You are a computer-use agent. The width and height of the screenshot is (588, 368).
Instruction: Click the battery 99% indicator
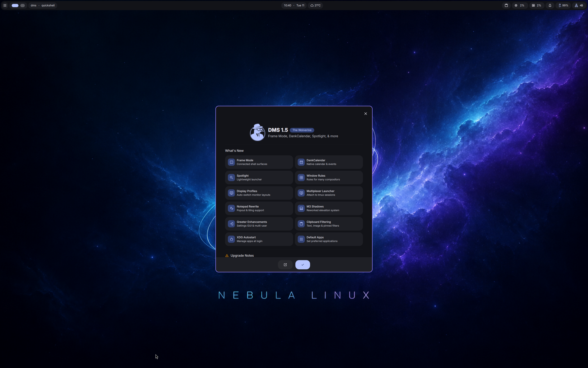coord(563,5)
